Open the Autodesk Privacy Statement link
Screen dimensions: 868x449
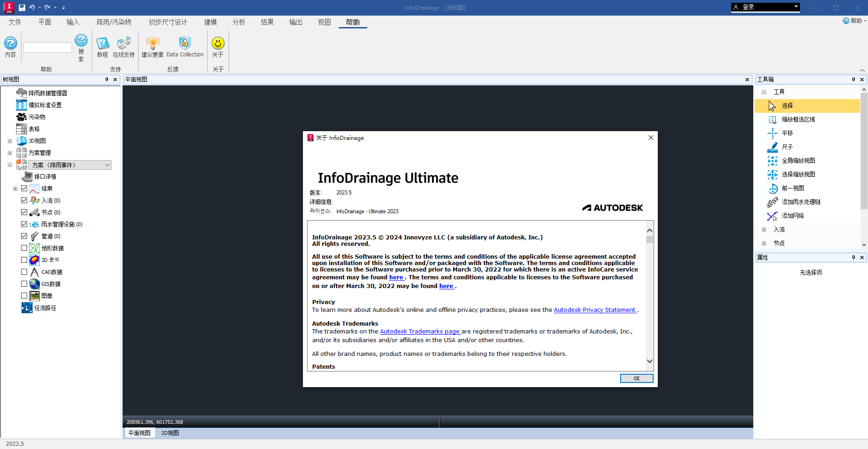(x=595, y=310)
